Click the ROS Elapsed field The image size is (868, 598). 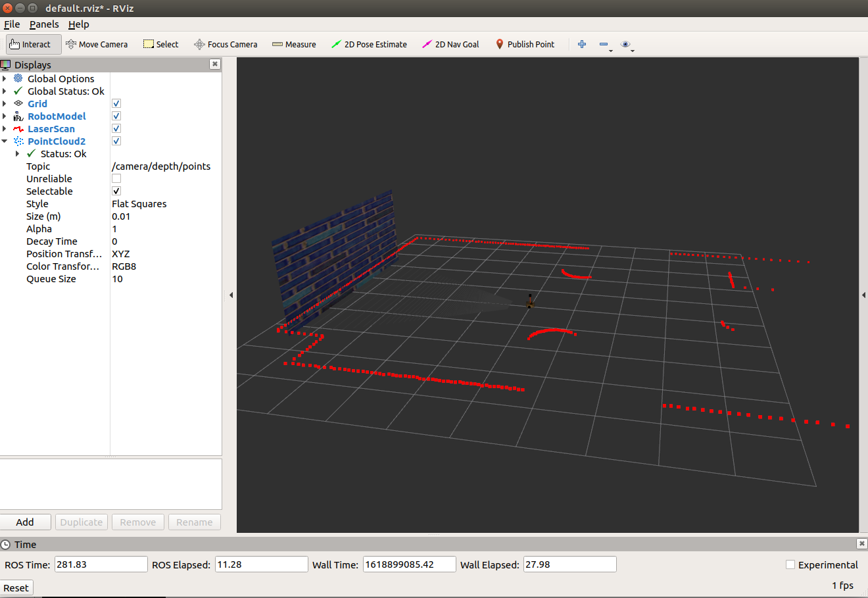tap(262, 564)
